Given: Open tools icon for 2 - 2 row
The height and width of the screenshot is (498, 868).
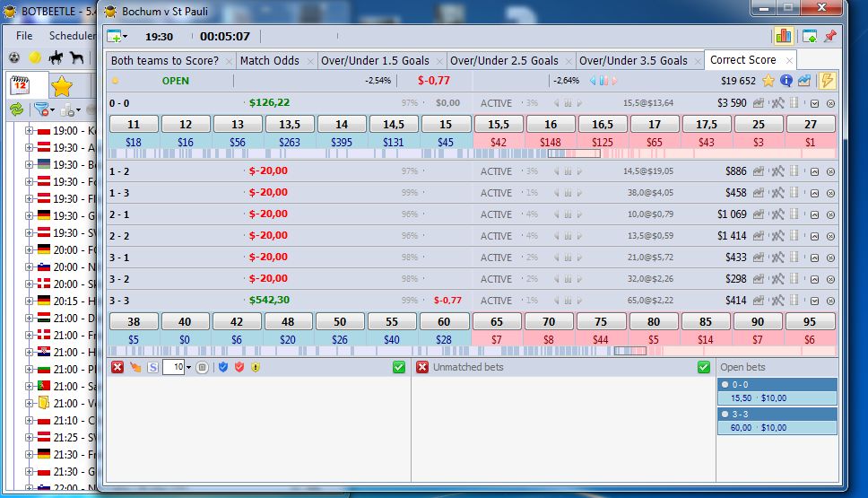Looking at the screenshot, I should pos(777,236).
